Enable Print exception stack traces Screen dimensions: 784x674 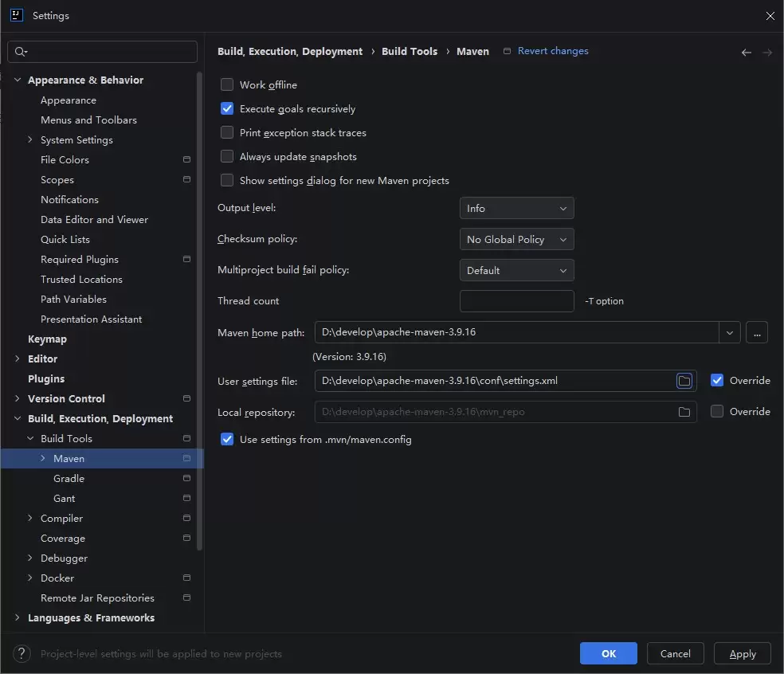tap(227, 132)
